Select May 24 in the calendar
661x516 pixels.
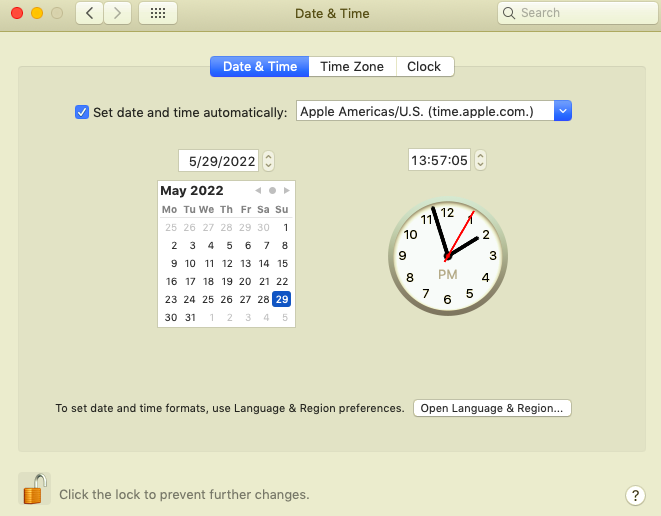[189, 299]
